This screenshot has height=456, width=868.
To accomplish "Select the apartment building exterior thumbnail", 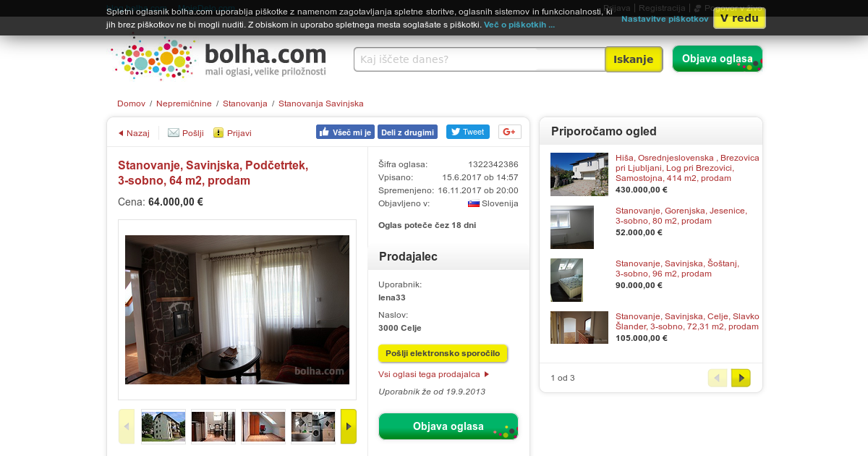I will point(163,426).
